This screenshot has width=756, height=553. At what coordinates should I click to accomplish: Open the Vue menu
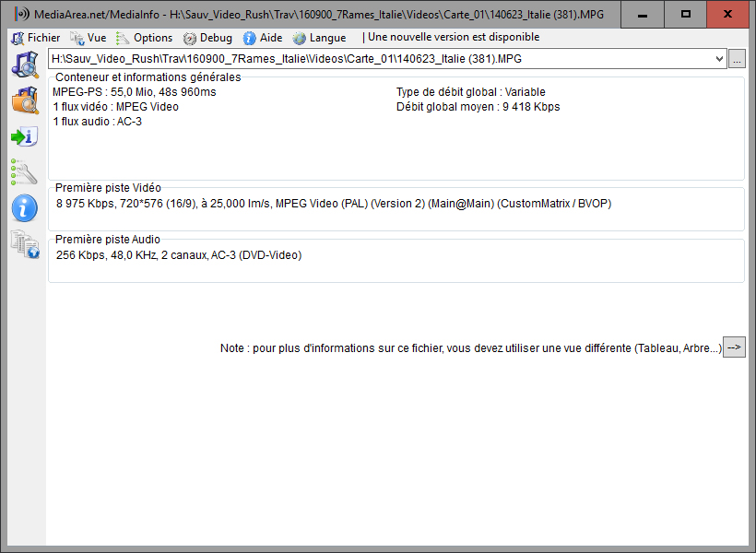(89, 38)
